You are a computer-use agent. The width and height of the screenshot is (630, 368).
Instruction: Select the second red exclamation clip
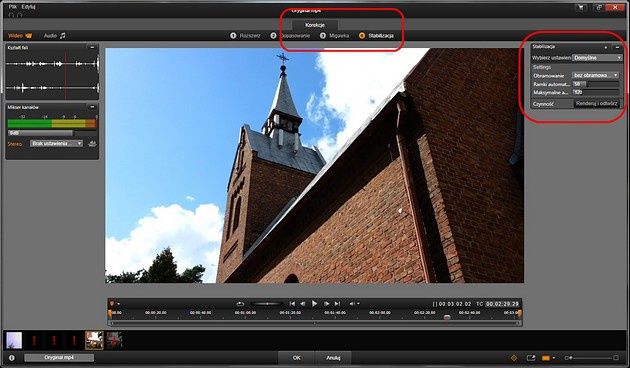click(54, 341)
